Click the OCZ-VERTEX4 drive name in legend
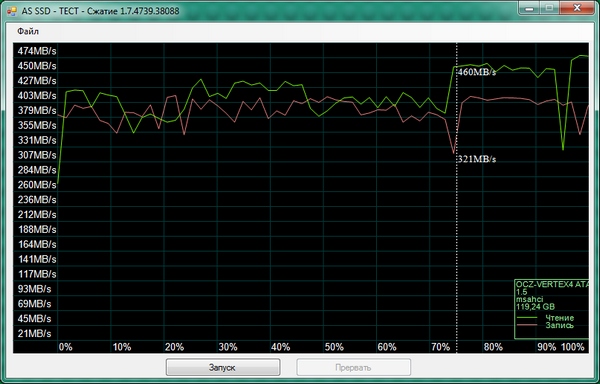Screen dimensions: 600x384 click(552, 284)
